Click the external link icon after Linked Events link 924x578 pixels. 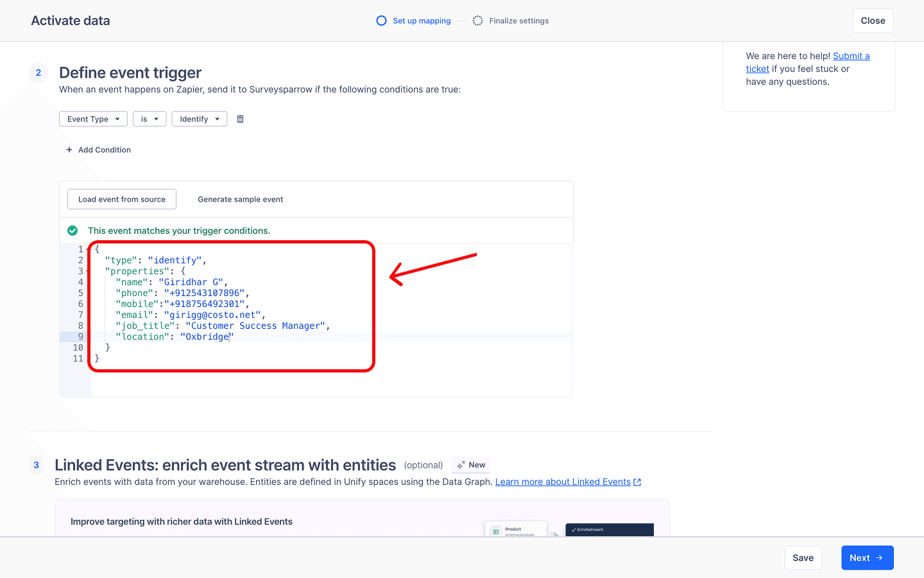click(x=637, y=482)
